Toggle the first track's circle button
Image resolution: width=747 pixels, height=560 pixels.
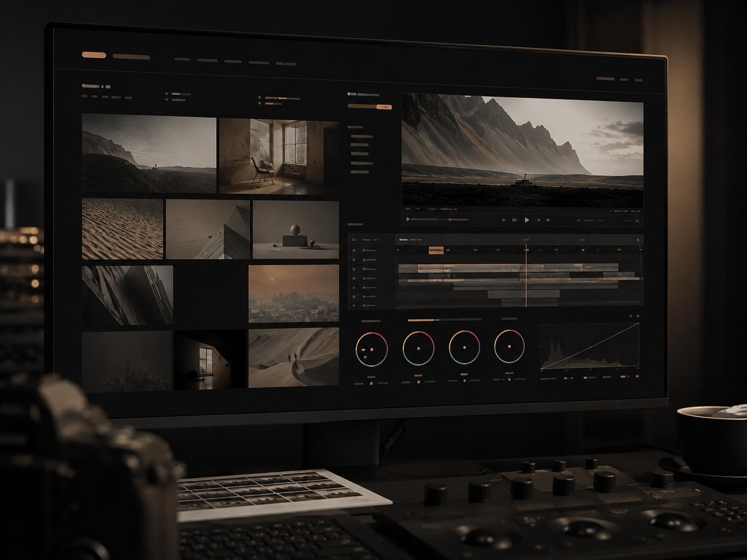(354, 251)
